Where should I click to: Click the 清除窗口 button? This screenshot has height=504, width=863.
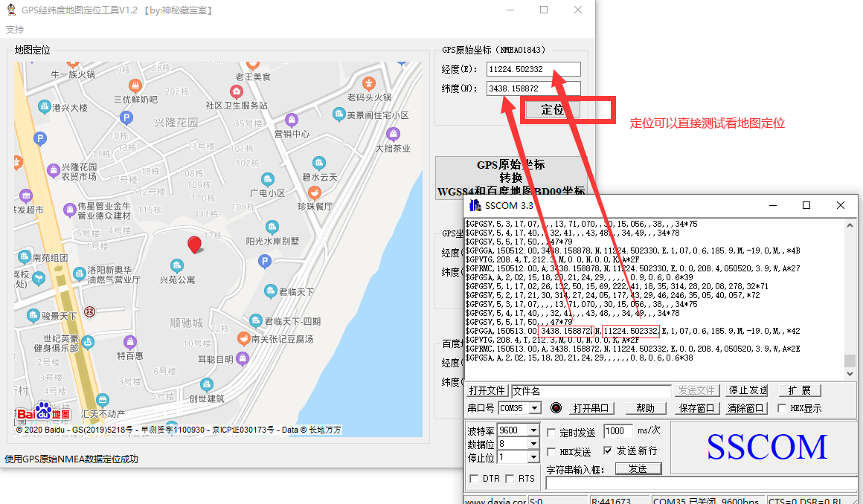[x=745, y=408]
